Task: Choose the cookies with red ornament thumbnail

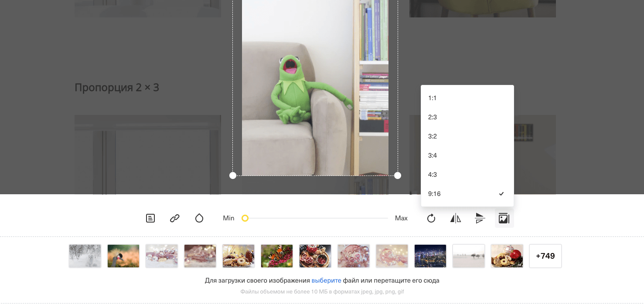Action: click(507, 256)
